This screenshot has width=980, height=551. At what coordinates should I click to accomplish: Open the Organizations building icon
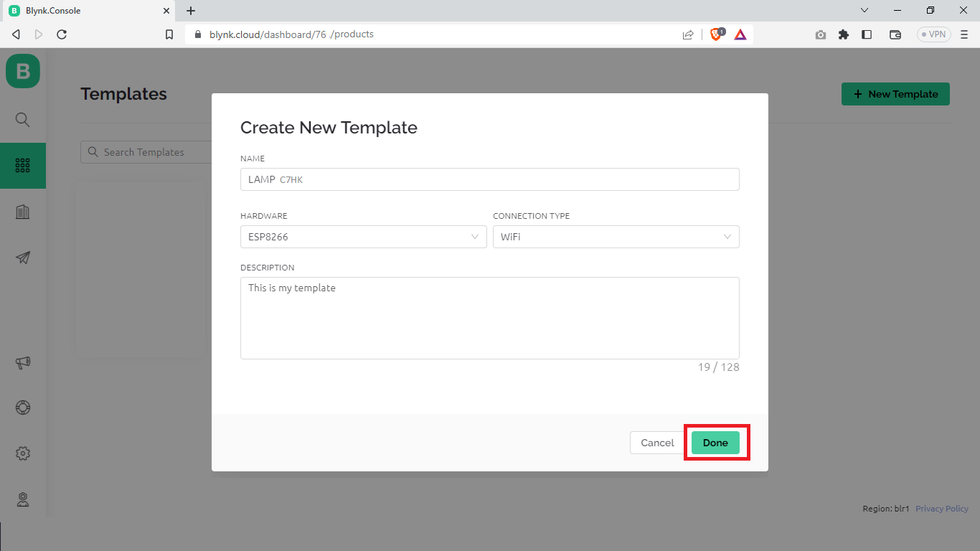coord(23,212)
